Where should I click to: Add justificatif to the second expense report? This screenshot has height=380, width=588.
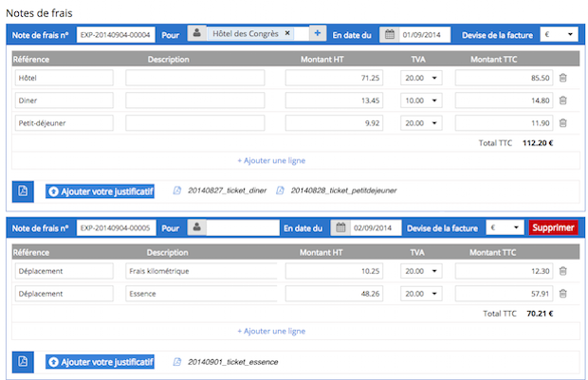pyautogui.click(x=100, y=362)
